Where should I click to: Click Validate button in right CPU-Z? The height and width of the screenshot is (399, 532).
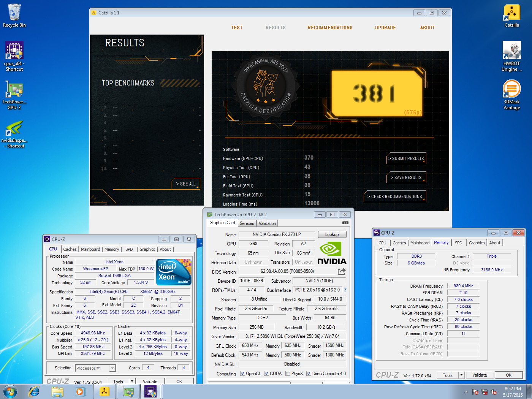click(480, 375)
